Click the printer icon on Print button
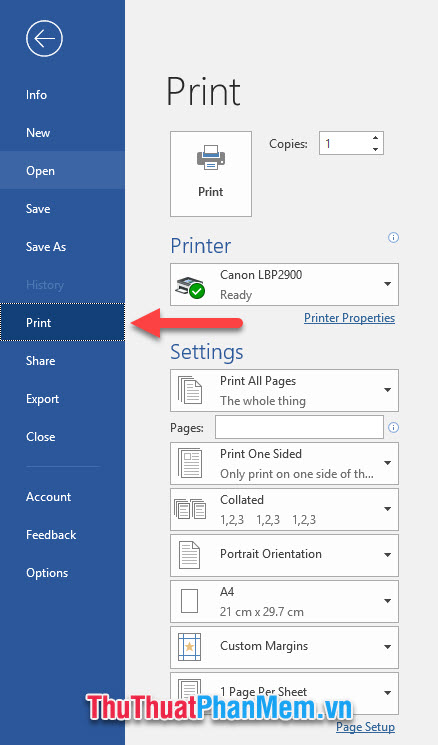Viewport: 438px width, 745px height. [210, 158]
